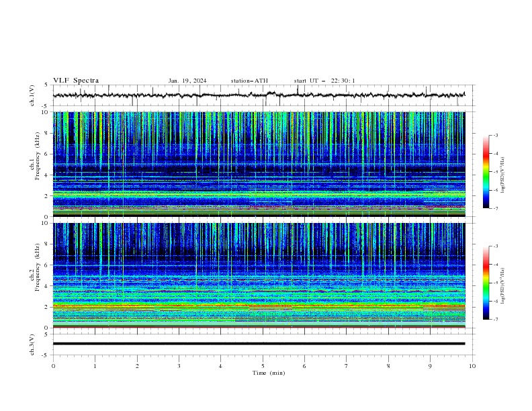The image size is (532, 411).
Task: Click the ch.2 spectrogram color bar
Action: (x=486, y=283)
